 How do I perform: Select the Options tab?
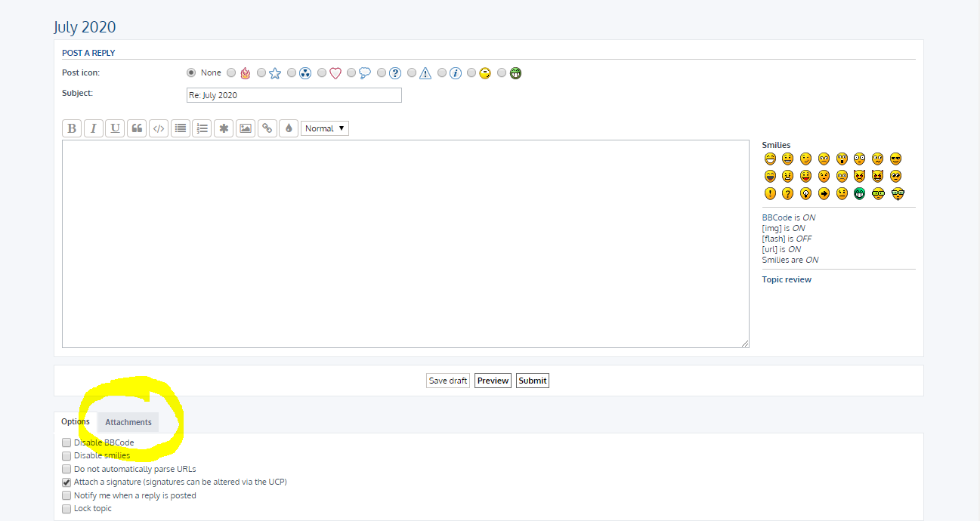tap(76, 422)
